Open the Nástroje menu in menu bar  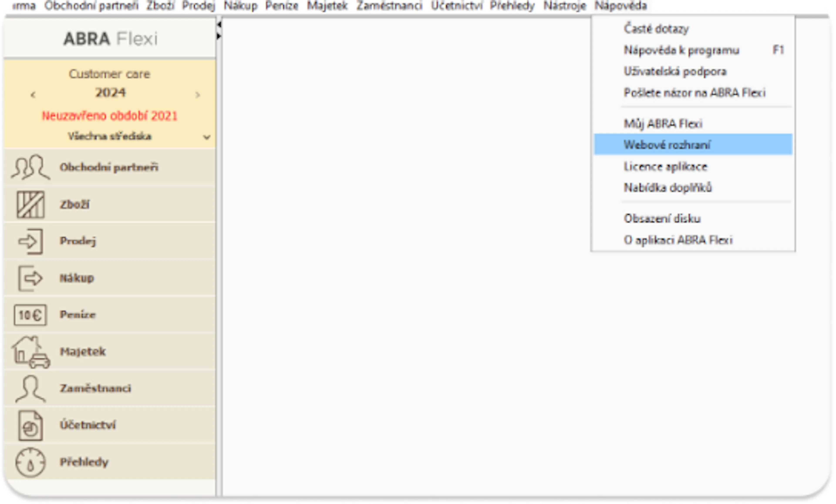pyautogui.click(x=565, y=6)
